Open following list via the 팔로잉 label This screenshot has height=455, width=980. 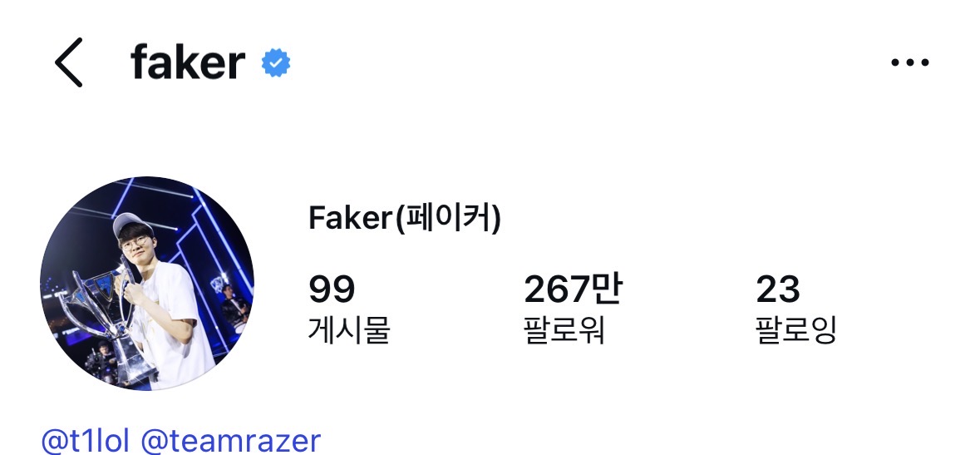(795, 330)
